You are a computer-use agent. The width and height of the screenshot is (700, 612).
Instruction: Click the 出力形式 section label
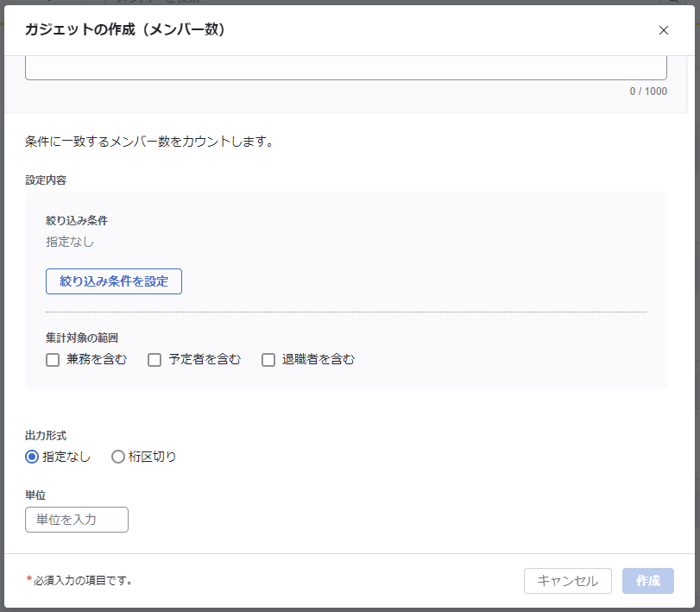point(46,436)
